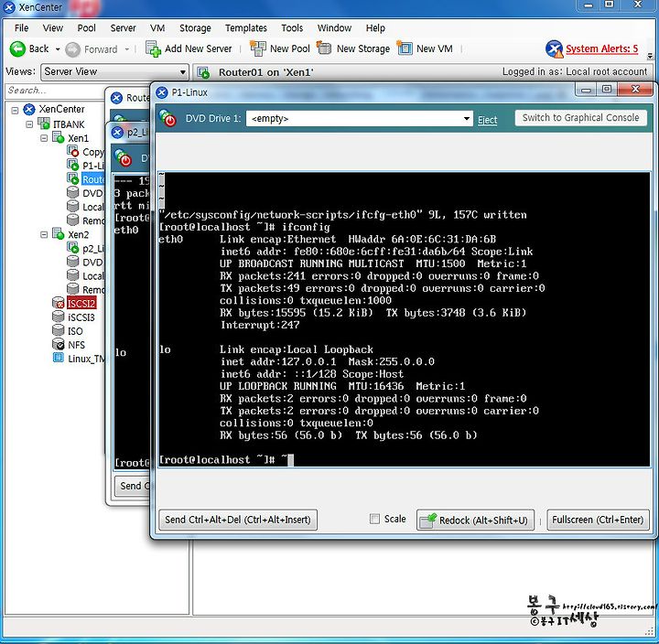Select the Linux_TM template icon
The width and height of the screenshot is (659, 644).
click(x=58, y=358)
